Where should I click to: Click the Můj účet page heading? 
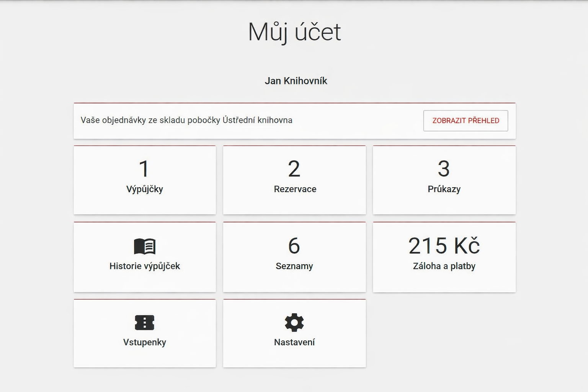(x=294, y=32)
